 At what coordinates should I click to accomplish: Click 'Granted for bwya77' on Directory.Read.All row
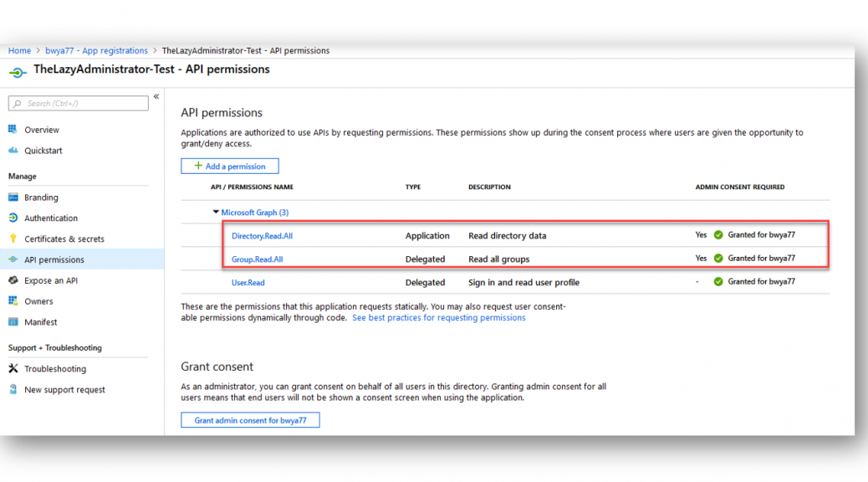761,235
